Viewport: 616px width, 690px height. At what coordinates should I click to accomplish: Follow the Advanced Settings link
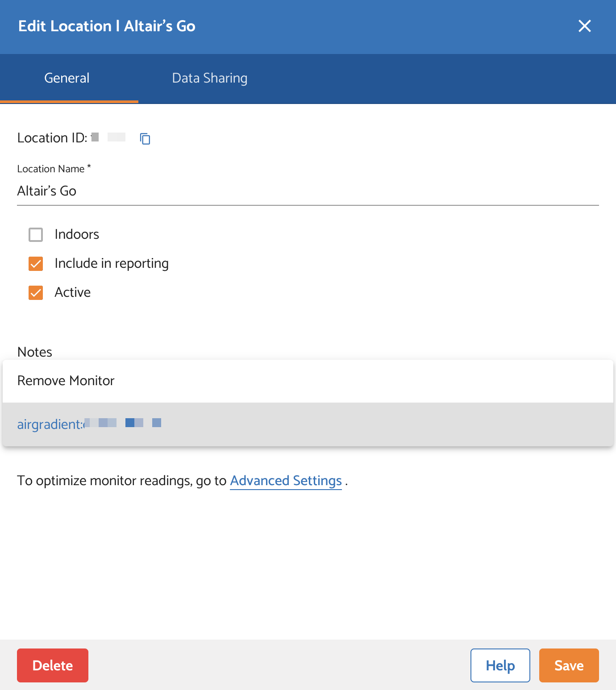point(286,481)
